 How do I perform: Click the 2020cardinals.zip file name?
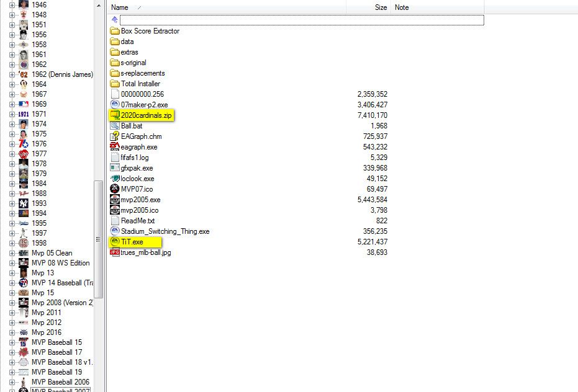[x=147, y=115]
